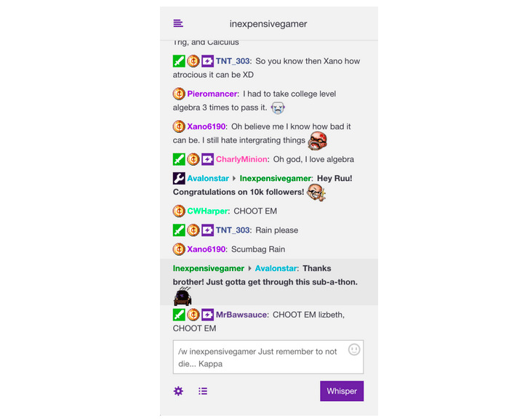The height and width of the screenshot is (420, 525).
Task: Click the whisper arrow after Avalonstar's name
Action: pos(234,178)
